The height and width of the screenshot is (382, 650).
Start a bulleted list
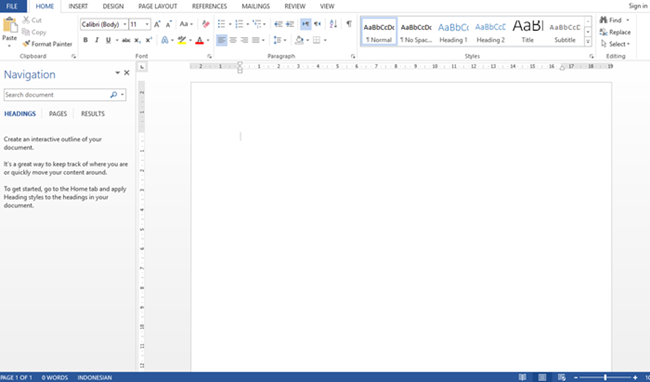221,24
